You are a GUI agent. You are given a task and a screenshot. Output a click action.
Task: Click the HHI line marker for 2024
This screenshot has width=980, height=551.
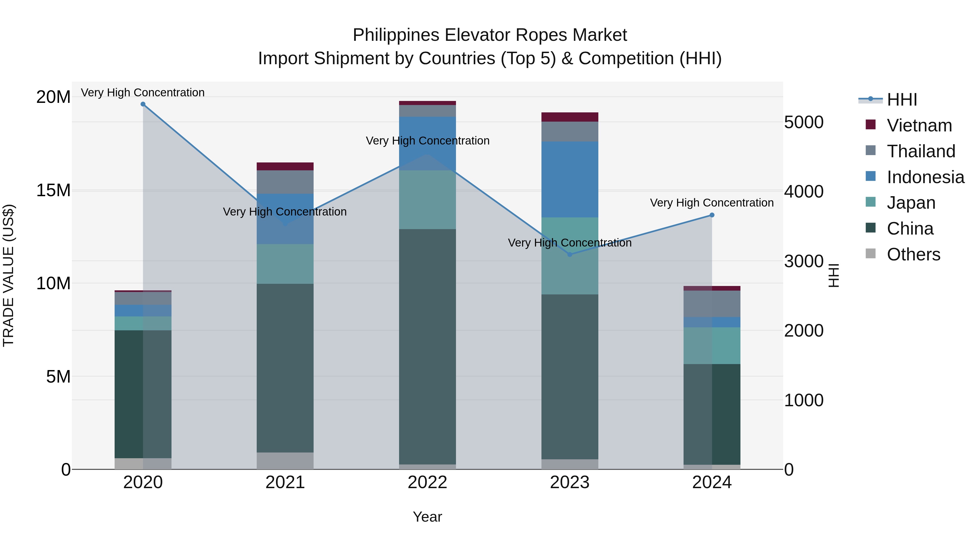(712, 215)
